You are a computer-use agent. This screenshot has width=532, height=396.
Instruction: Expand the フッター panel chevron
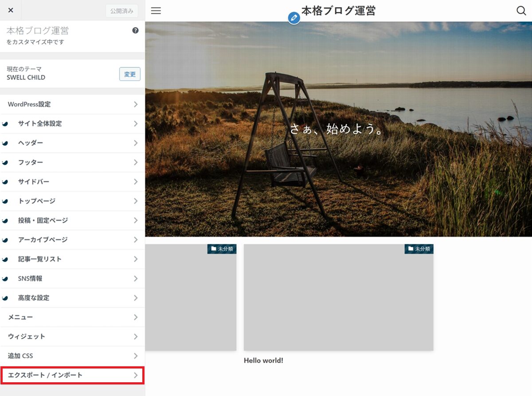(136, 162)
